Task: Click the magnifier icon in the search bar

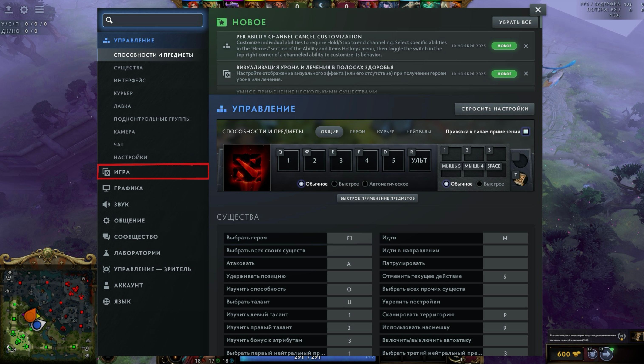Action: 109,20
